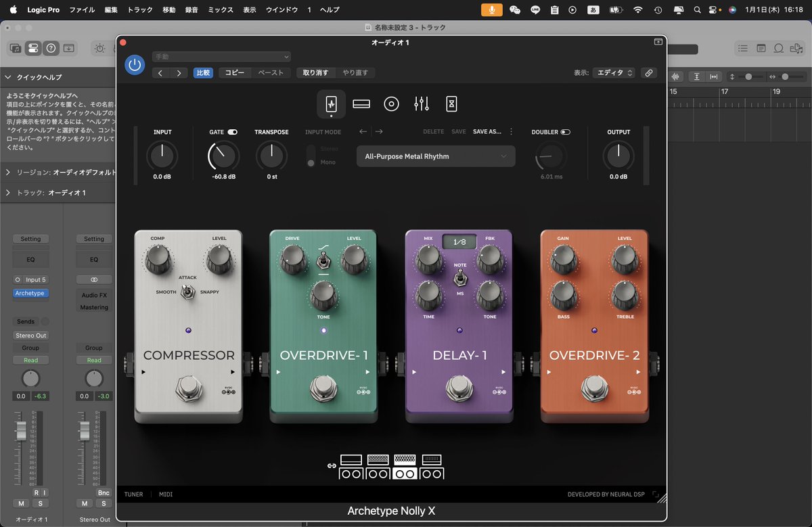Click the 取り消す undo button
The height and width of the screenshot is (527, 812).
point(315,73)
